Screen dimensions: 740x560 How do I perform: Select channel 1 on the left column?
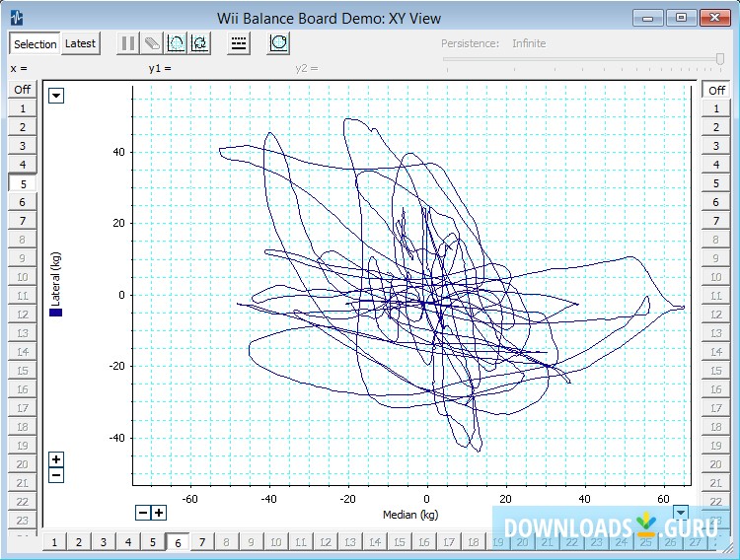[22, 108]
